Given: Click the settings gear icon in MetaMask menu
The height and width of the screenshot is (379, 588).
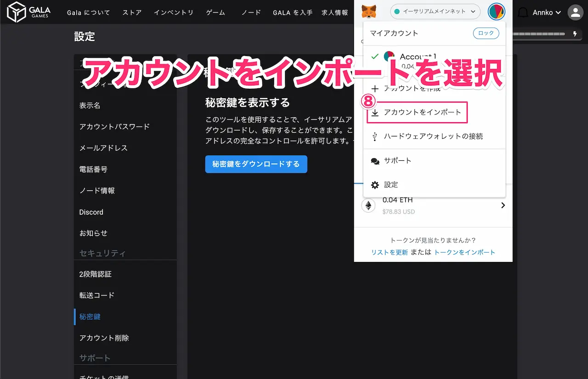Looking at the screenshot, I should pos(375,185).
